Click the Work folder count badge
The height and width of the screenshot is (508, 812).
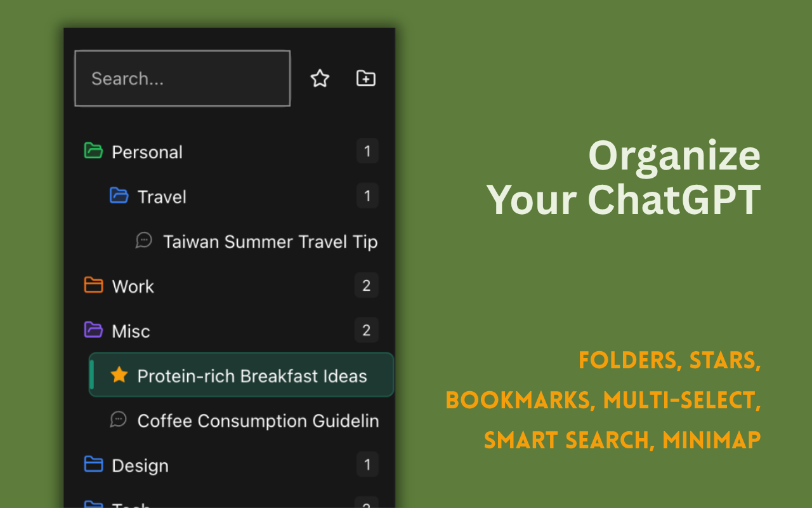(367, 285)
